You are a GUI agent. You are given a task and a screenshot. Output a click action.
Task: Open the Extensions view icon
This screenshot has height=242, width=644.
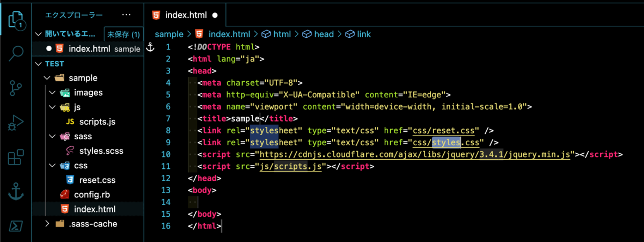coord(16,157)
